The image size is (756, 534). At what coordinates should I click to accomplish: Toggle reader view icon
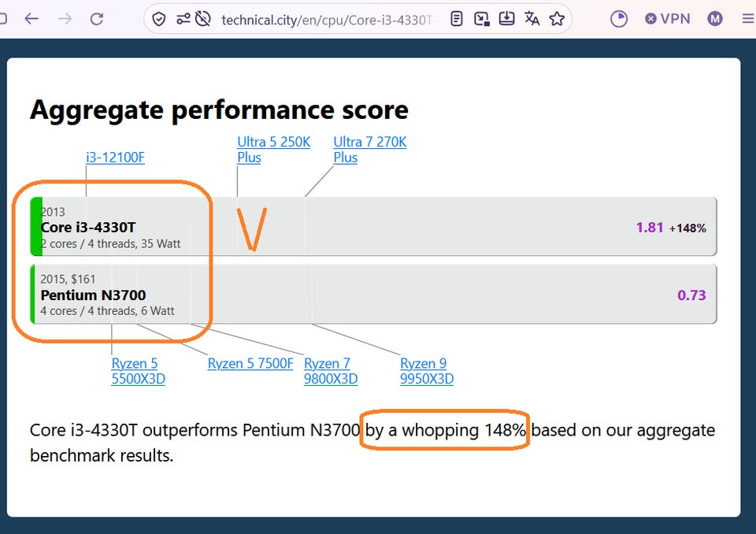[456, 19]
